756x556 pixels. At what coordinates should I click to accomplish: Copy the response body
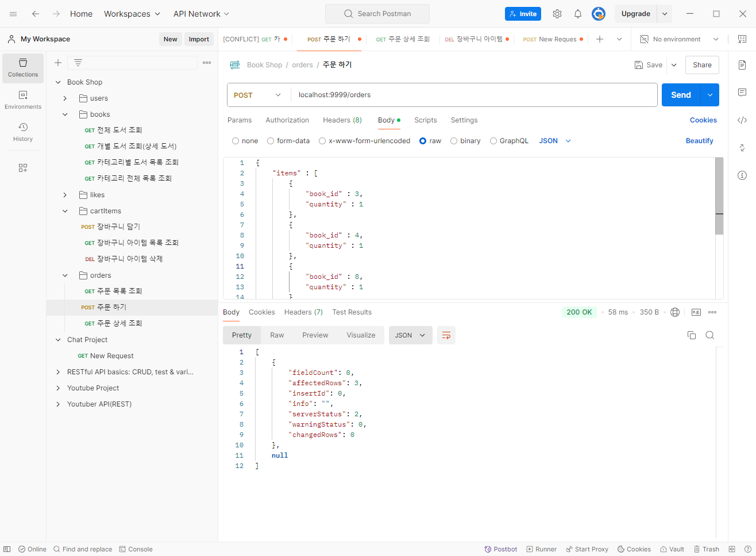point(692,335)
